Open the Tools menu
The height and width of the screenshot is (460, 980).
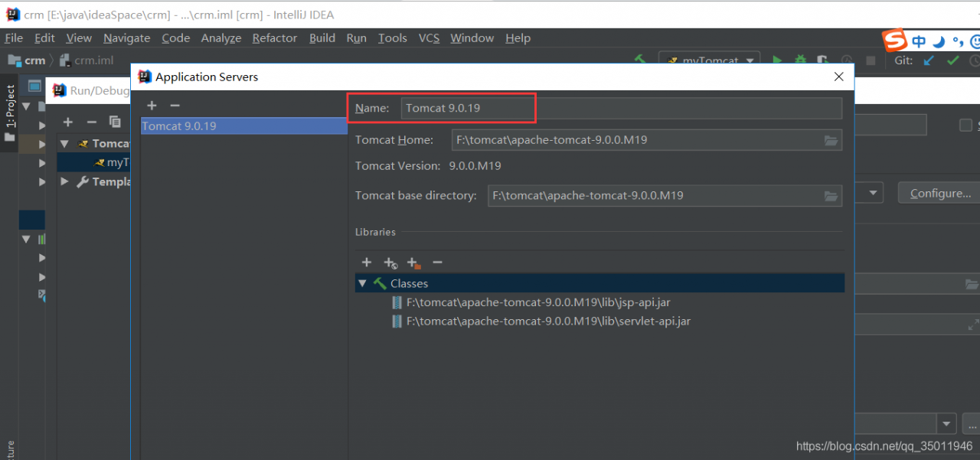click(x=393, y=38)
